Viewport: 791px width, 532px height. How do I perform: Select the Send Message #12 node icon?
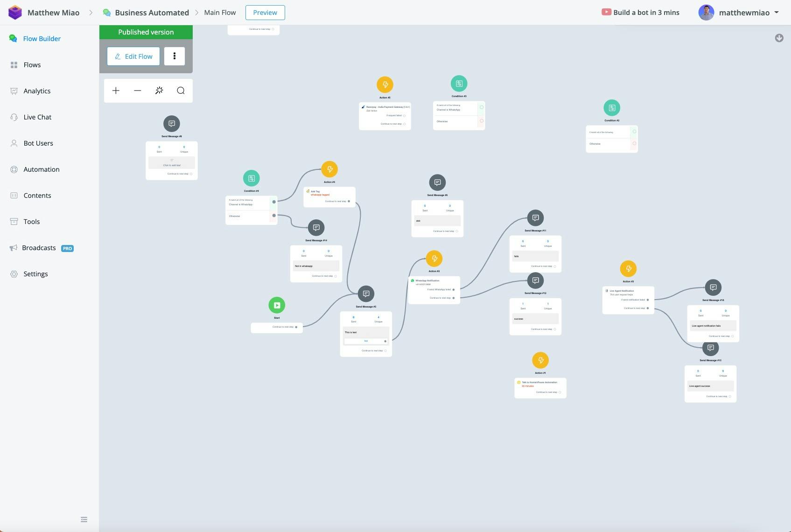(x=535, y=280)
